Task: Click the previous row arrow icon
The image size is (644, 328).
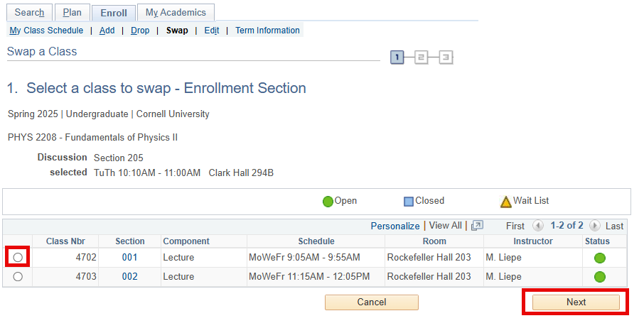Action: pos(538,226)
